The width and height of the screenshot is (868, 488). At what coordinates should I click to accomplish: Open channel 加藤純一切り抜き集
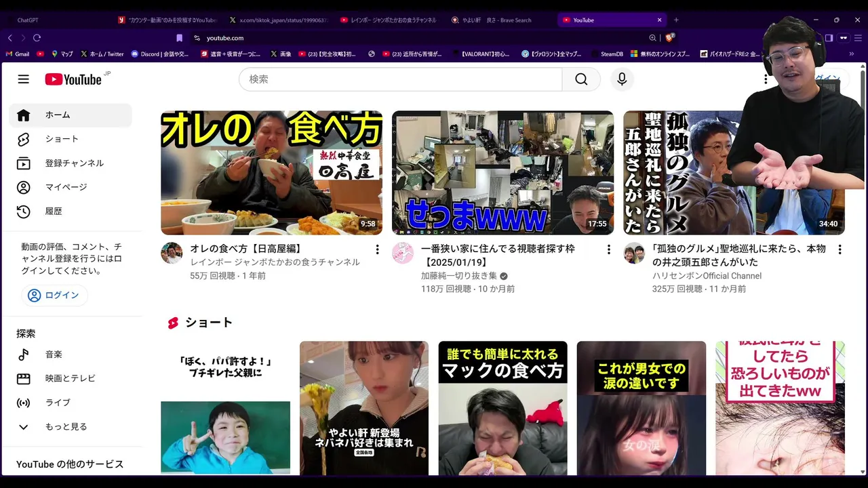(459, 276)
